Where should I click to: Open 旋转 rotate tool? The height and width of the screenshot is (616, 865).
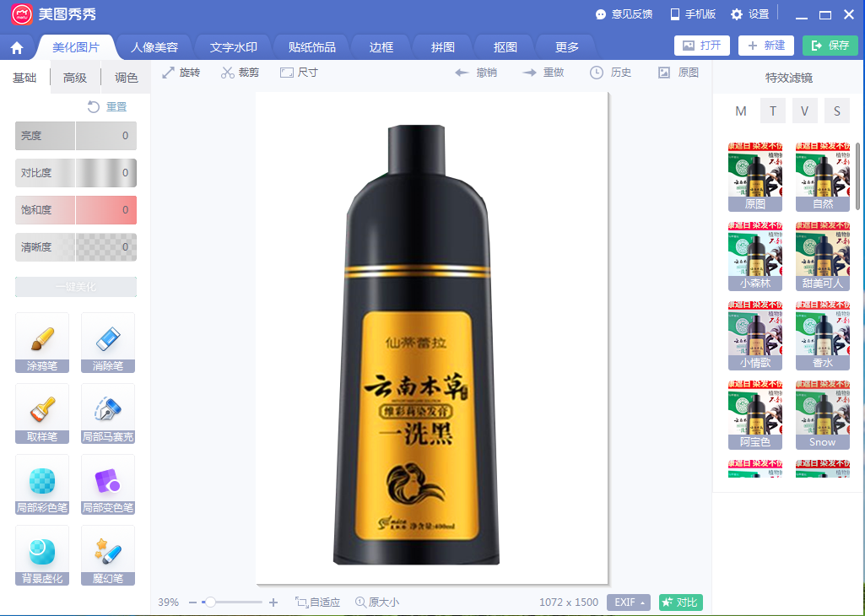[181, 73]
